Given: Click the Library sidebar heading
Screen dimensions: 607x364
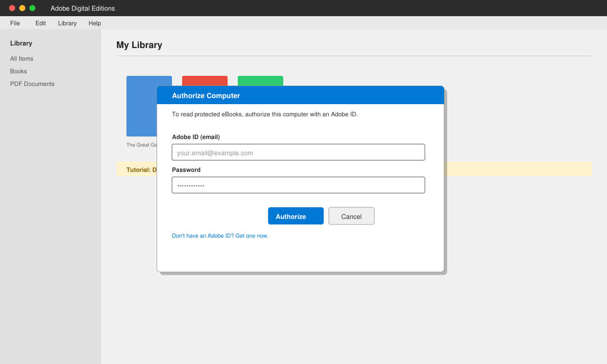Looking at the screenshot, I should [x=21, y=43].
